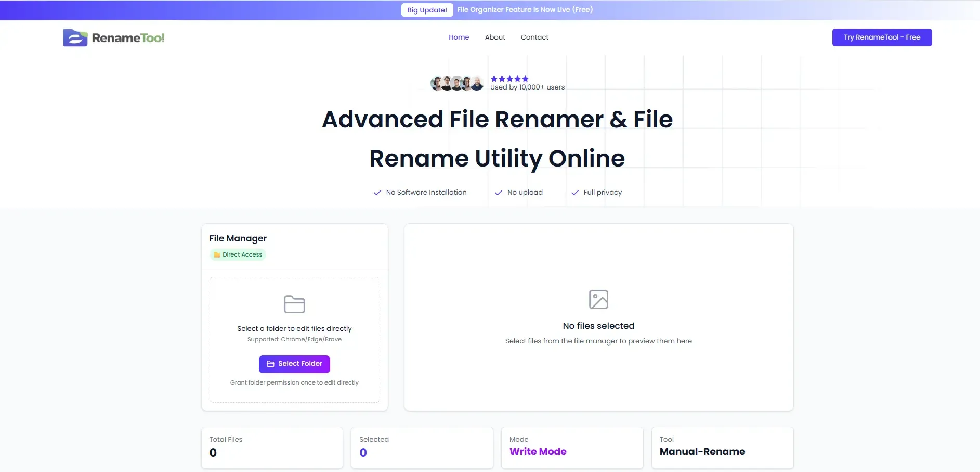Click the Write Mode card
The height and width of the screenshot is (472, 980).
tap(572, 448)
